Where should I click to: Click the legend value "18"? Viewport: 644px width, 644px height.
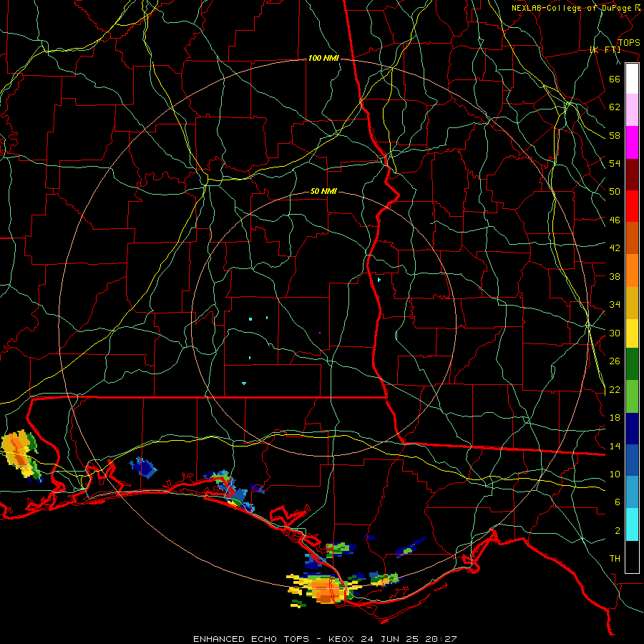[615, 418]
